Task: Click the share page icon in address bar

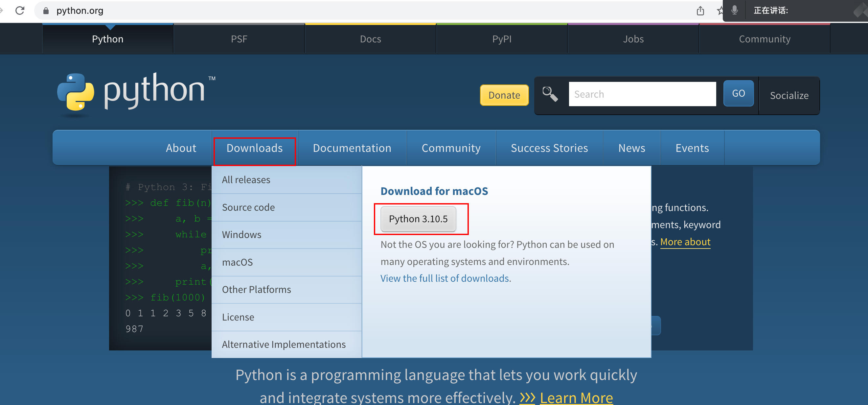Action: click(x=700, y=11)
